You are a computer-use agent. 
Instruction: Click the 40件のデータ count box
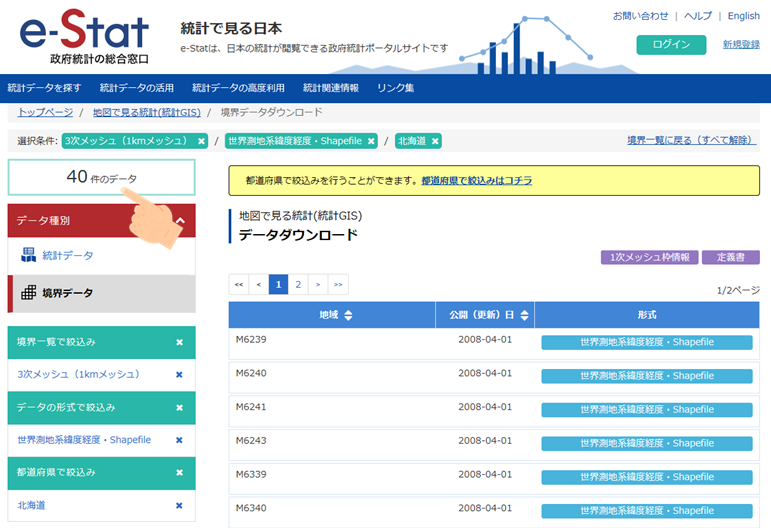click(x=101, y=177)
